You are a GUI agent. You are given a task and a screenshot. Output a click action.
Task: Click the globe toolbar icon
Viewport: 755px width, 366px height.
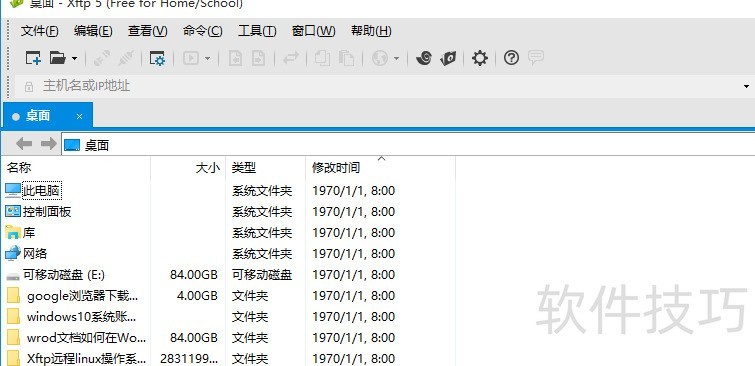(379, 58)
